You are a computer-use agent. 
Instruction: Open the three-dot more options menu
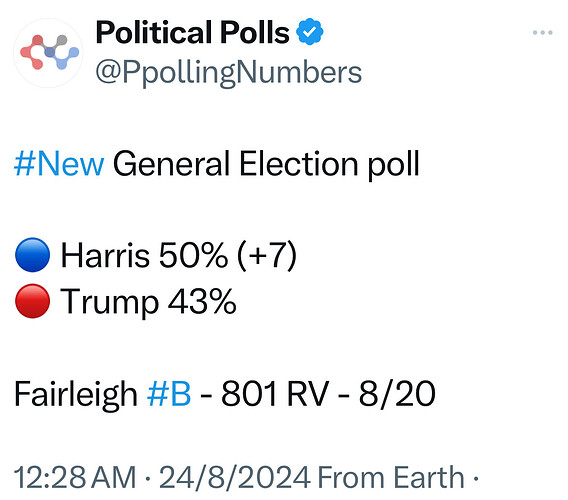542,33
